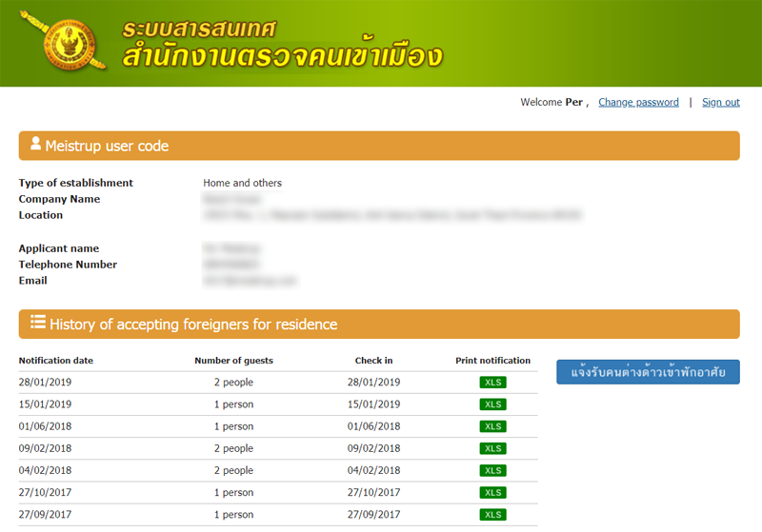The image size is (762, 532).
Task: Download XLS for 27/09/2017 notification
Action: tap(492, 515)
